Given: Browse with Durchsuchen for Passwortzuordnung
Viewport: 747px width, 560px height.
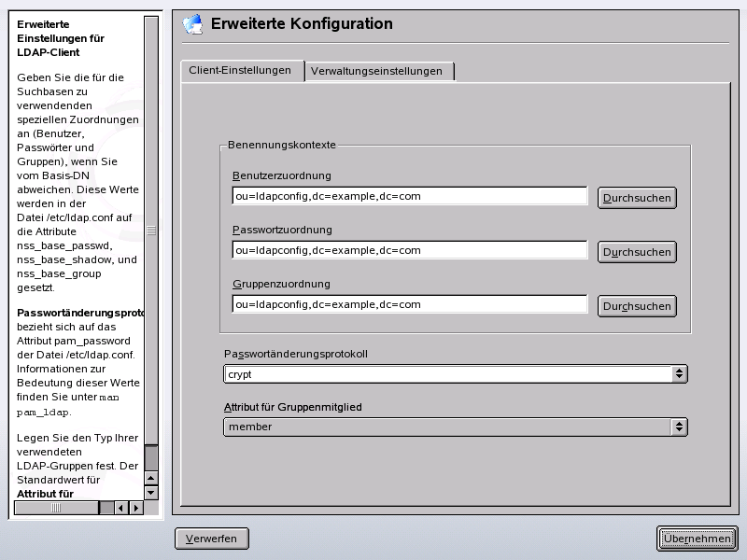Looking at the screenshot, I should pos(637,251).
